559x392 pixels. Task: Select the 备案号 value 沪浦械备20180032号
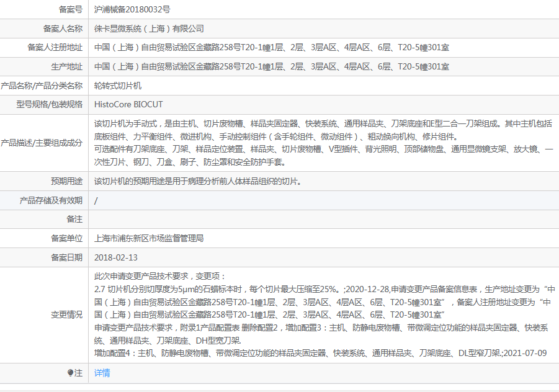tap(132, 10)
